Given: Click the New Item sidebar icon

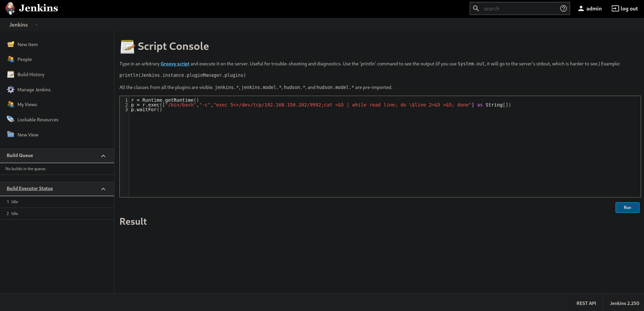Looking at the screenshot, I should (x=11, y=44).
